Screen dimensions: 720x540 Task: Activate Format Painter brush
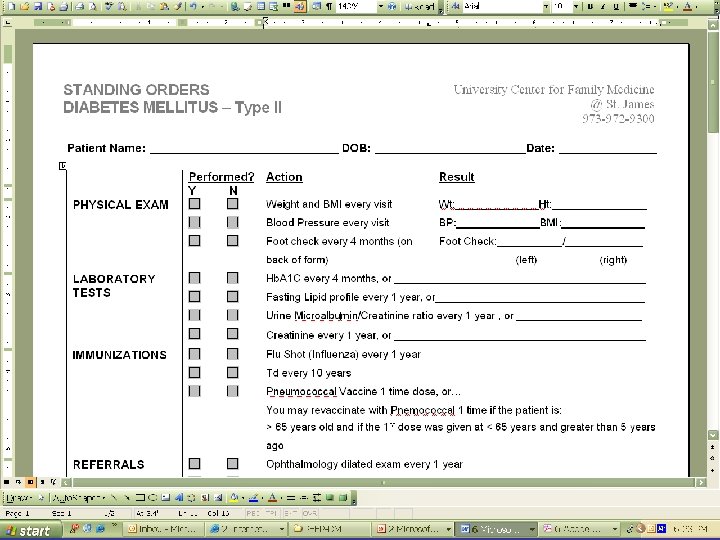tap(177, 6)
